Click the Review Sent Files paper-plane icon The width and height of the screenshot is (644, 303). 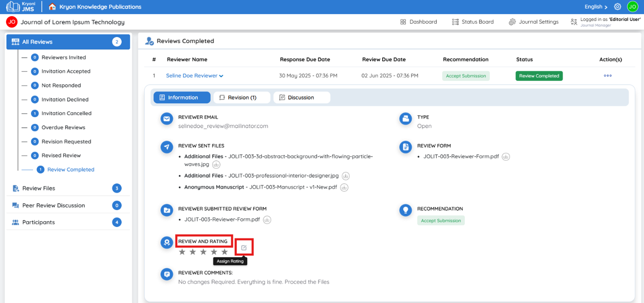tap(167, 147)
